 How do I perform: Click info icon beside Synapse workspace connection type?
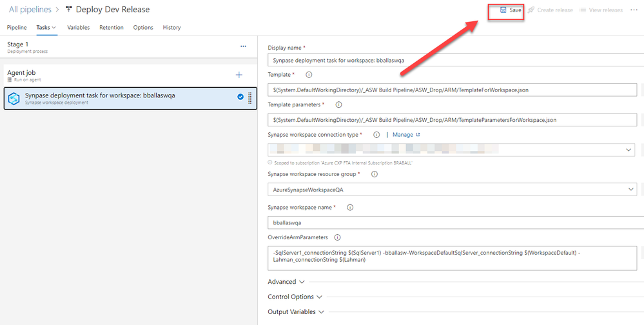click(376, 134)
